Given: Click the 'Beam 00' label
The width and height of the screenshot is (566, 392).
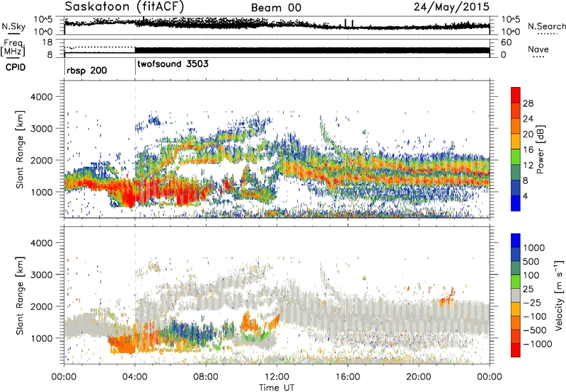Looking at the screenshot, I should click(276, 8).
